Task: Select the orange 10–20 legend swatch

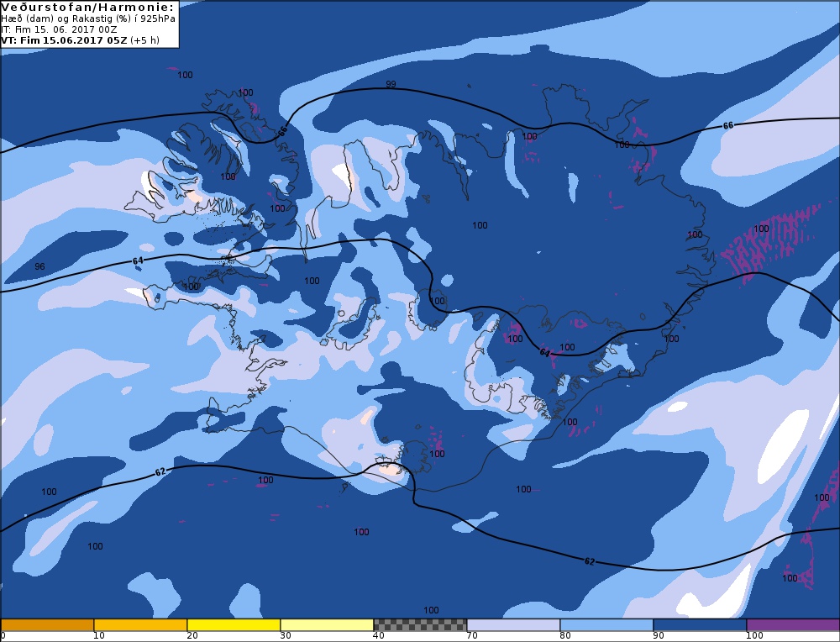Action: (x=140, y=625)
